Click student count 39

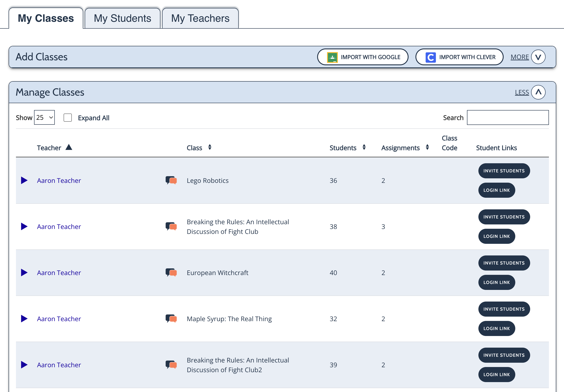click(x=333, y=365)
